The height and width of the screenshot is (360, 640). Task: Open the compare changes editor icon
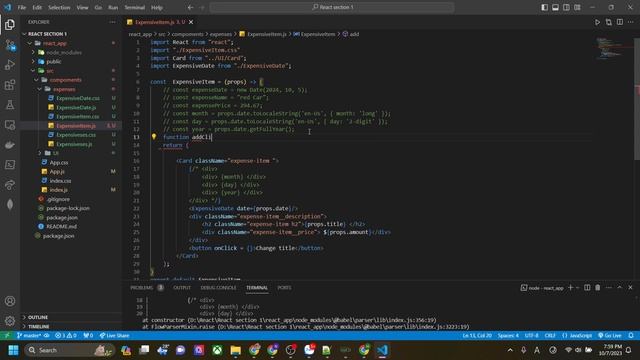609,22
